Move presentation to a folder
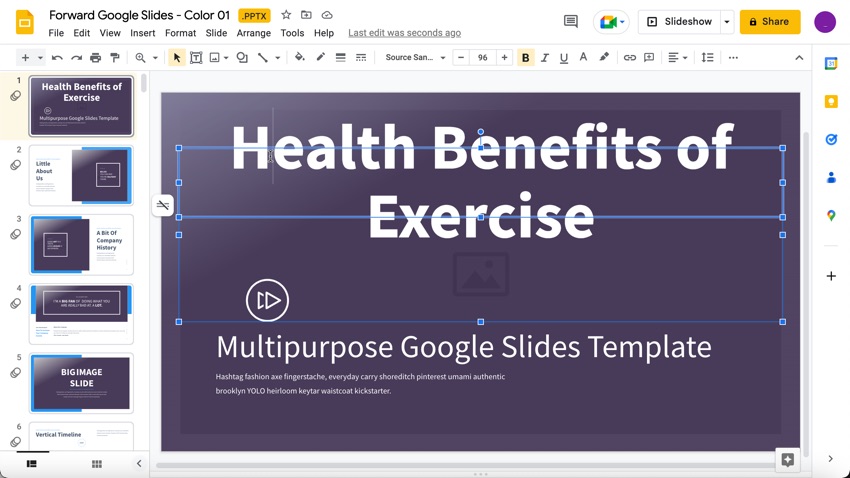Screen dimensions: 850x478 pos(306,15)
